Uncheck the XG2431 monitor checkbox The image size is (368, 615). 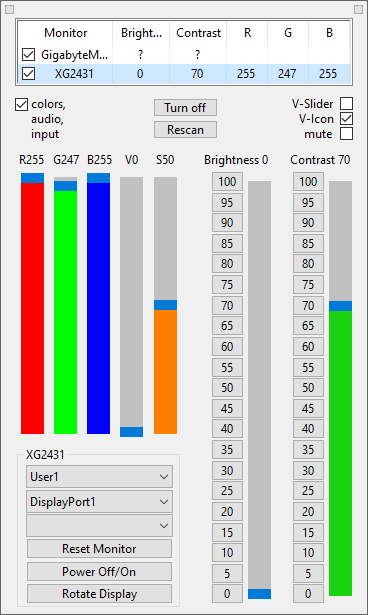click(x=28, y=73)
